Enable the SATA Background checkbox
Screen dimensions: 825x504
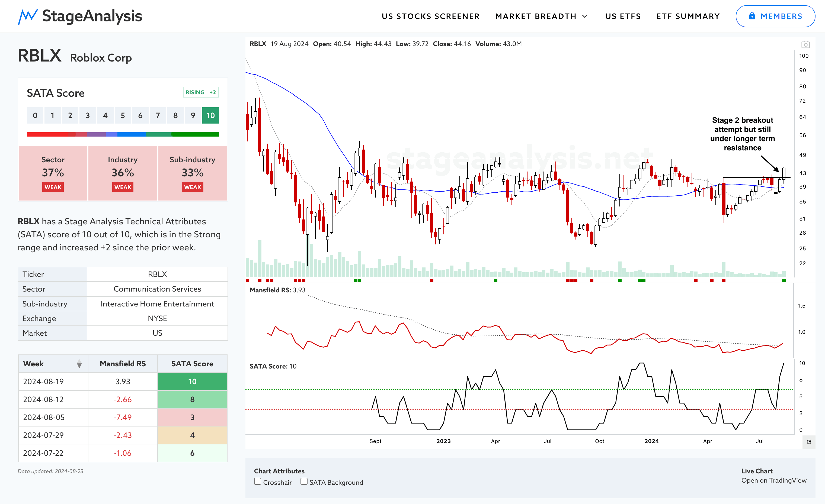click(x=304, y=481)
